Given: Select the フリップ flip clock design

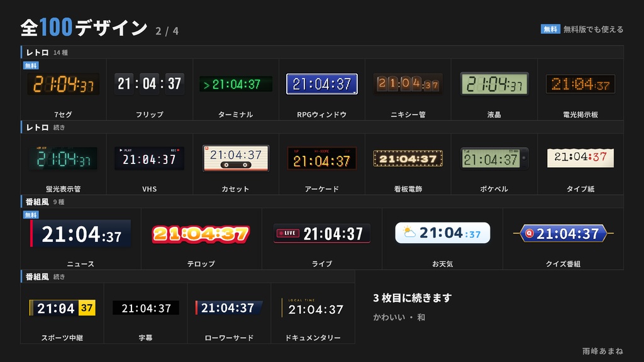Looking at the screenshot, I should click(150, 84).
